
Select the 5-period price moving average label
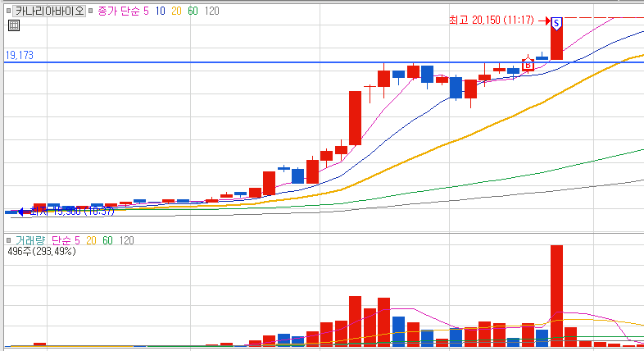(x=146, y=11)
